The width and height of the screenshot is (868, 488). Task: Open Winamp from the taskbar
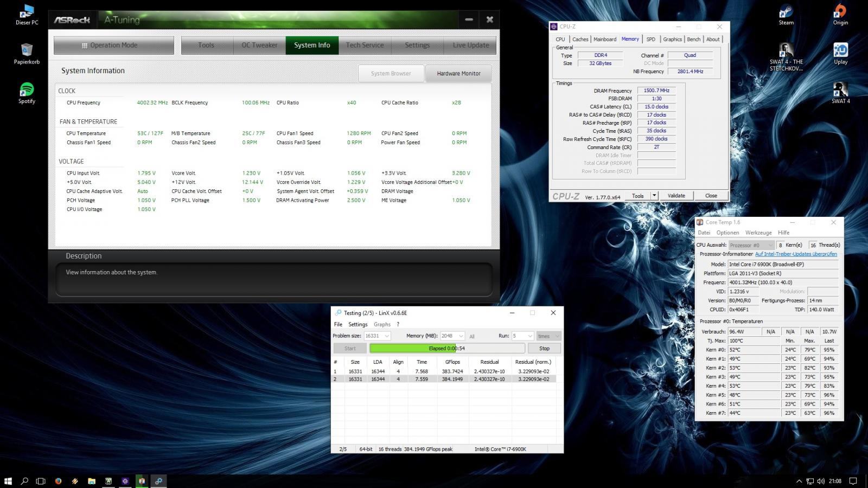75,481
